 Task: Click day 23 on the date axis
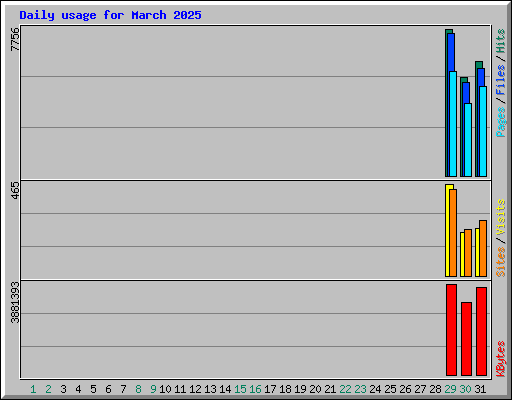click(360, 389)
